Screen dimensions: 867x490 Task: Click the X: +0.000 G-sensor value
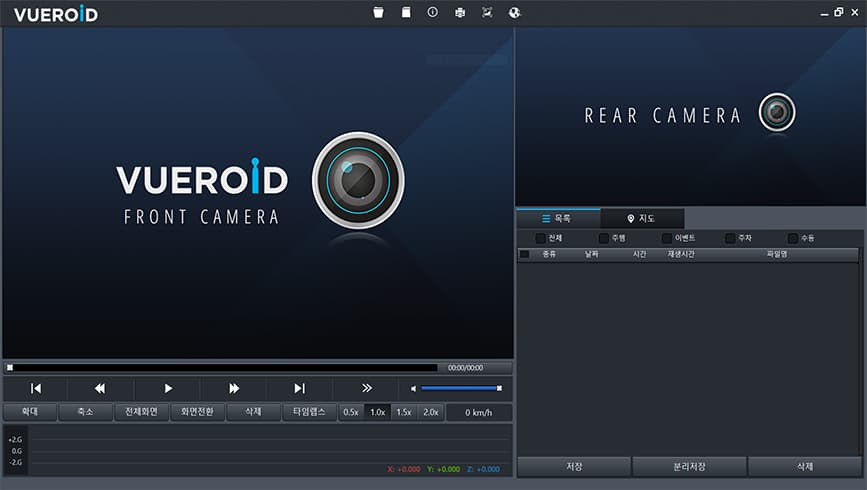click(404, 469)
